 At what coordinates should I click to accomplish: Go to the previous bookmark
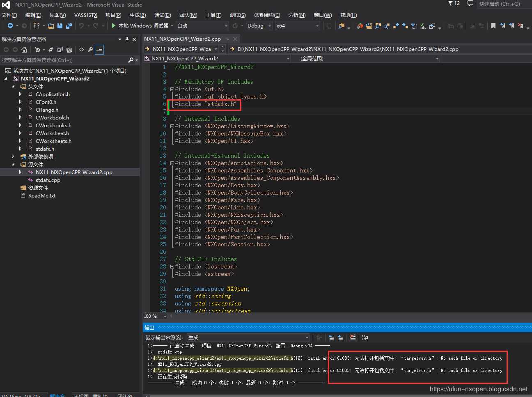point(502,25)
